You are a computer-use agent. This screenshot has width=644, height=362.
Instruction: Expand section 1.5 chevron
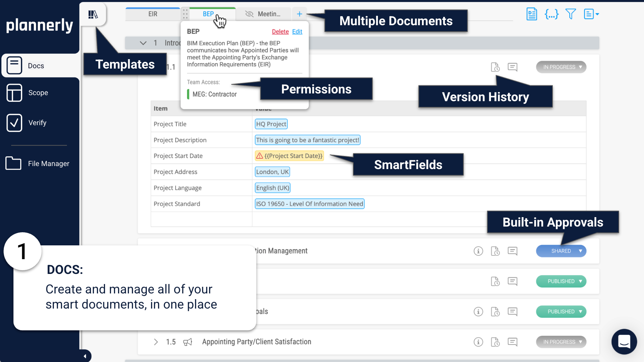(156, 342)
